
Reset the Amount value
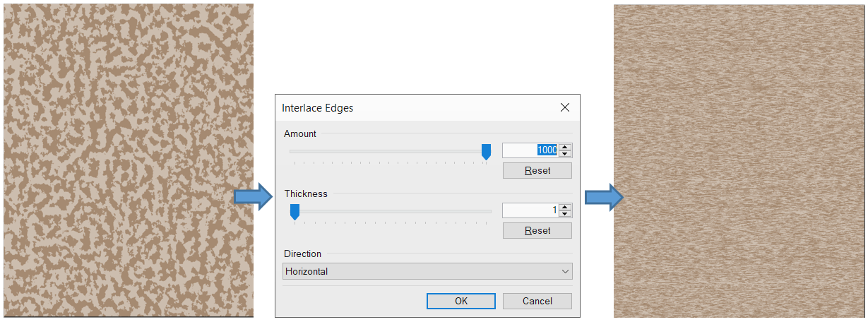point(537,171)
